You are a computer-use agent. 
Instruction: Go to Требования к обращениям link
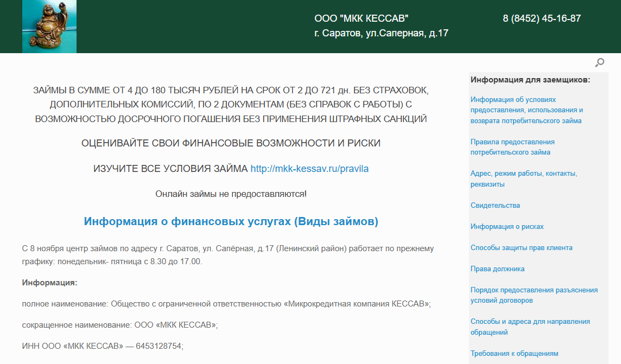coord(514,354)
